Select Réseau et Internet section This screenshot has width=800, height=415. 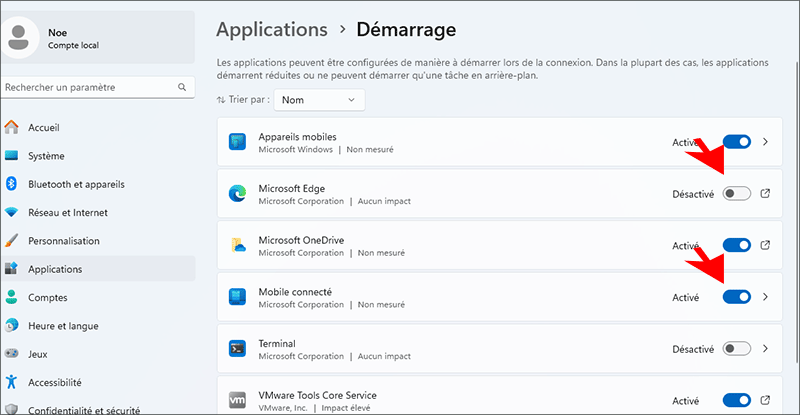[x=98, y=212]
